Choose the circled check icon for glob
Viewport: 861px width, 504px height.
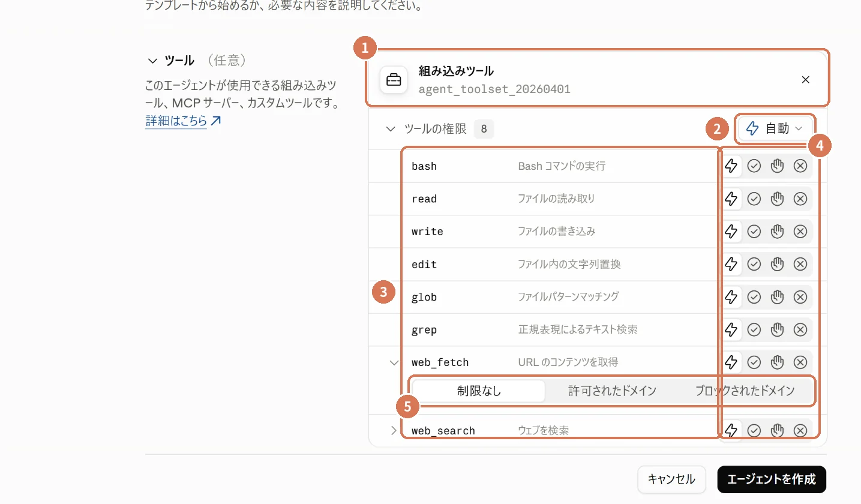[754, 297]
